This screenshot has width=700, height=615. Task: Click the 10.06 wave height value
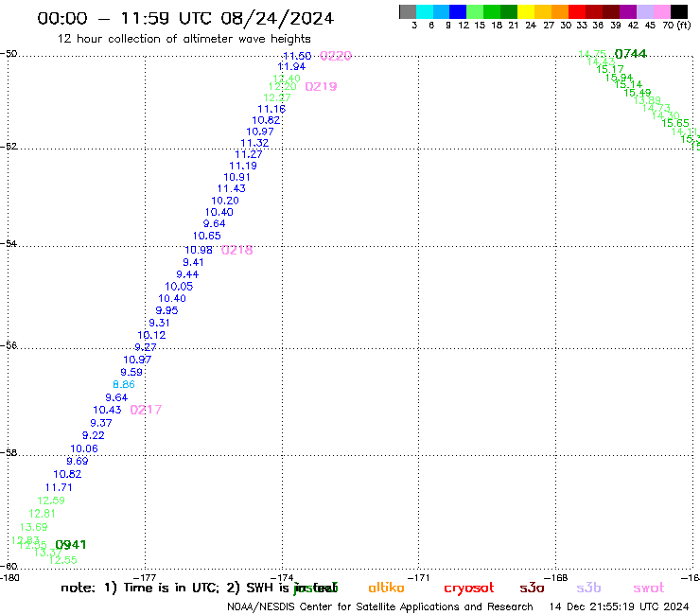pos(84,448)
